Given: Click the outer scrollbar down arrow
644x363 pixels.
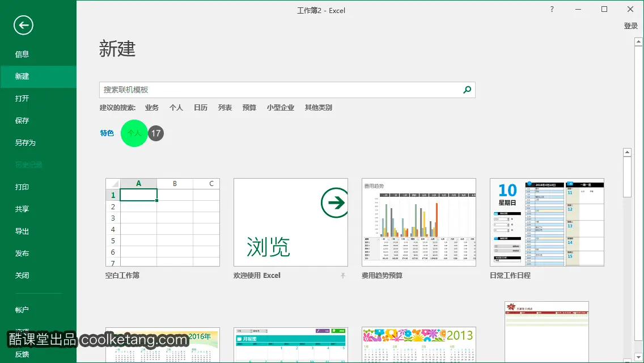Looking at the screenshot, I should pos(639,357).
